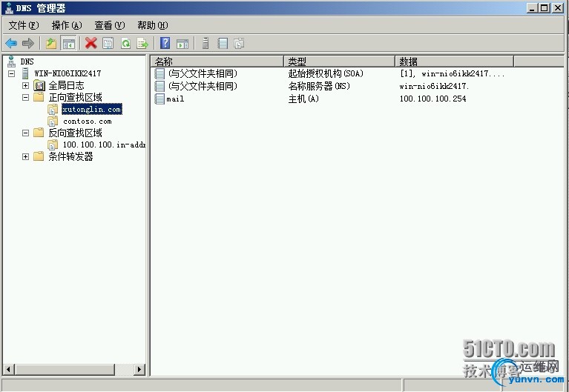Close the DNS 管理器 window

[x=558, y=8]
